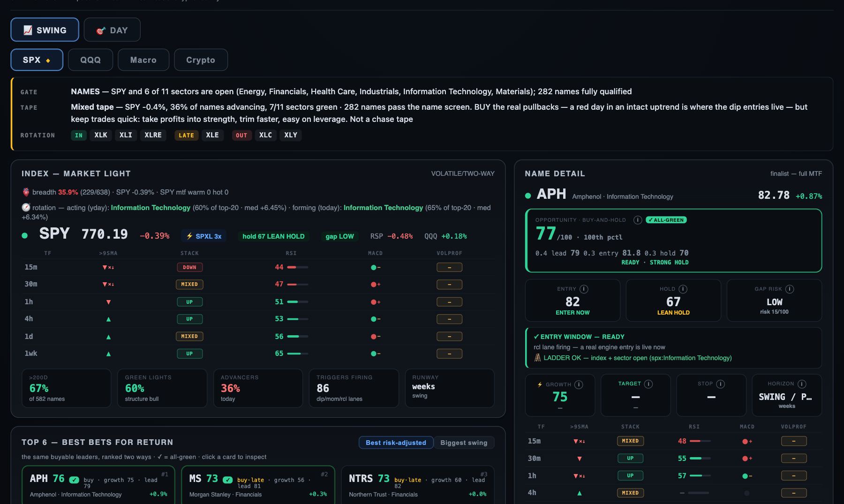Click the "gap LOW" label
844x504 pixels.
(x=340, y=236)
